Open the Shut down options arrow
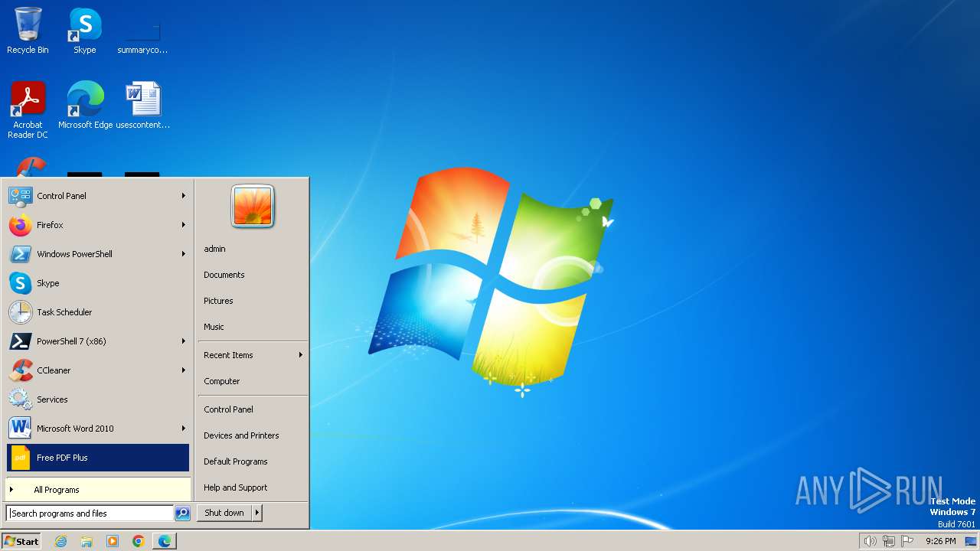Image resolution: width=980 pixels, height=551 pixels. tap(257, 514)
